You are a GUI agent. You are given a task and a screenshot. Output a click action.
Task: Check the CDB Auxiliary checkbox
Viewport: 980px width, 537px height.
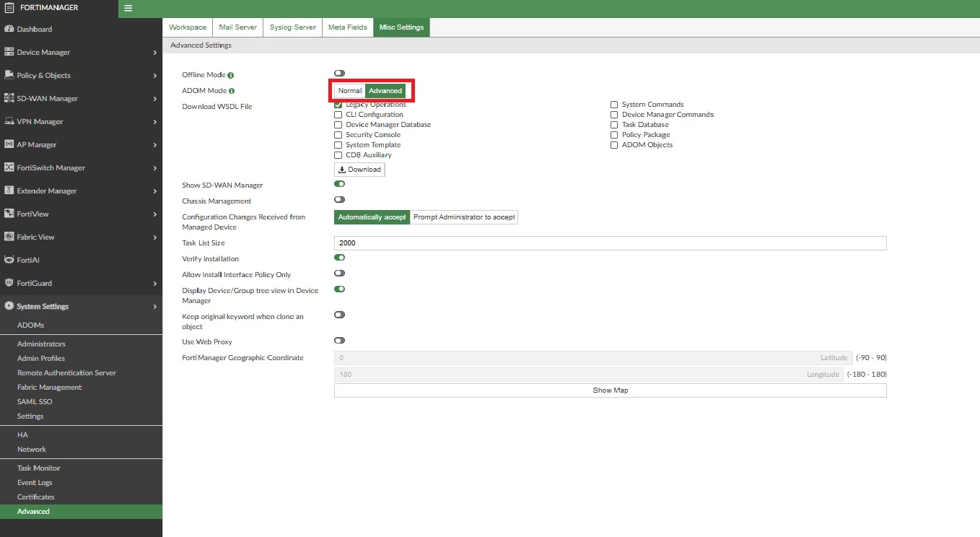(x=338, y=155)
